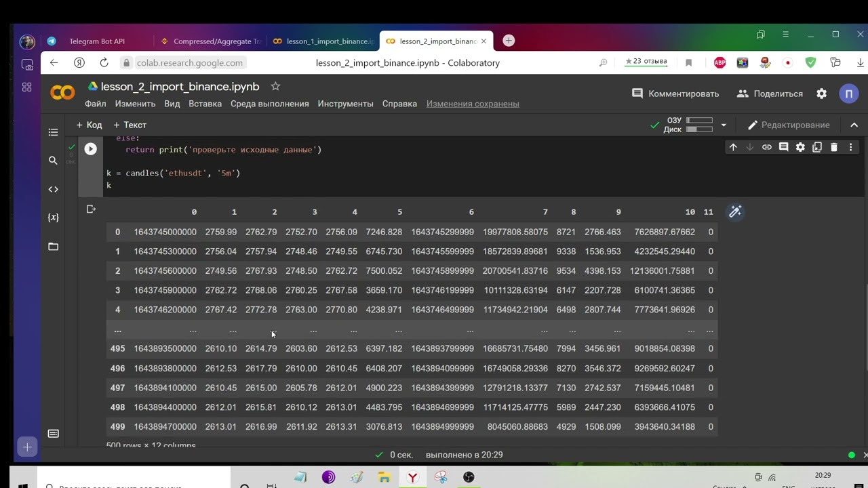The height and width of the screenshot is (488, 868).
Task: Open the 23 отзыва site reviews
Action: 646,62
